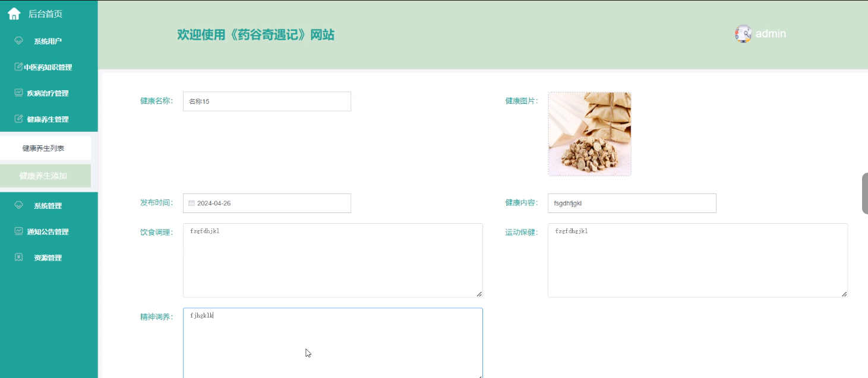The width and height of the screenshot is (868, 378).
Task: Click the 欢迎使用《药谷奇遇记》网站 title
Action: (255, 35)
